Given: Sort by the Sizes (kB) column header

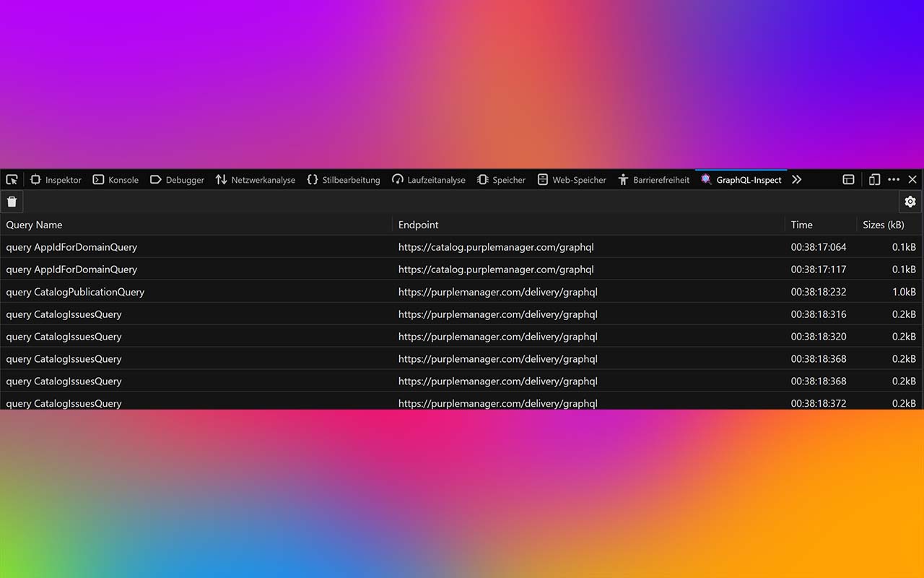Looking at the screenshot, I should coord(884,225).
